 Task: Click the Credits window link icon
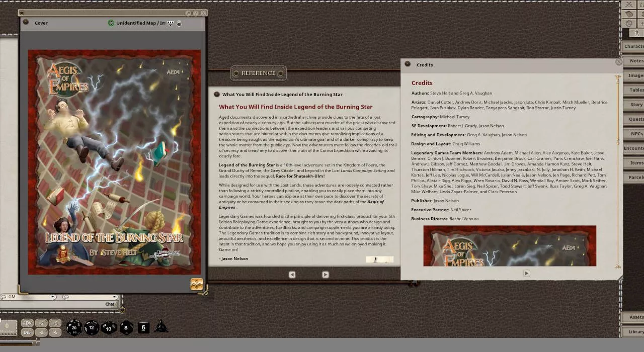(408, 64)
